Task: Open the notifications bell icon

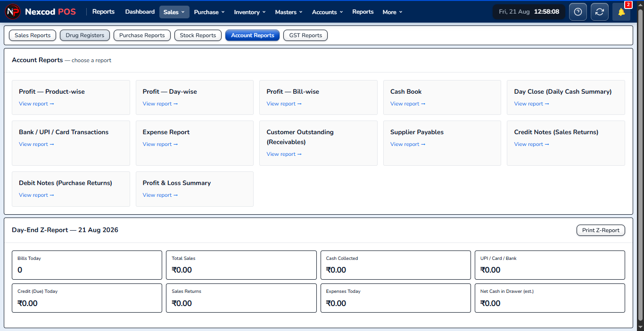Action: coord(621,12)
